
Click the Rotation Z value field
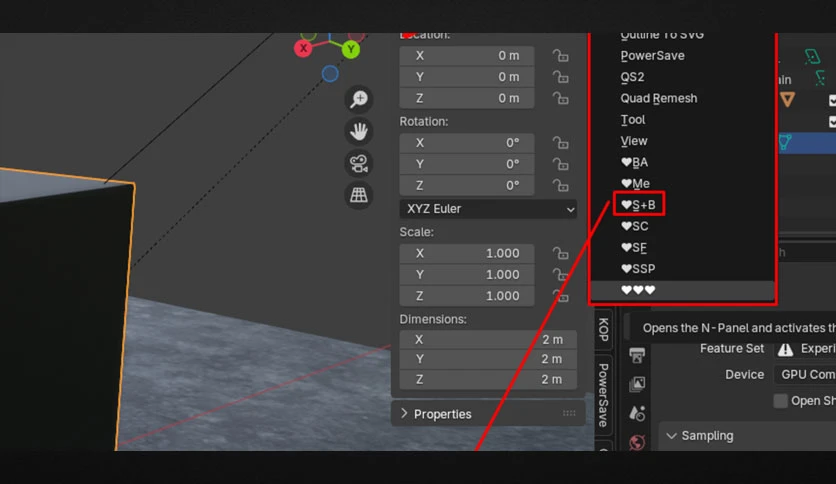pos(467,185)
